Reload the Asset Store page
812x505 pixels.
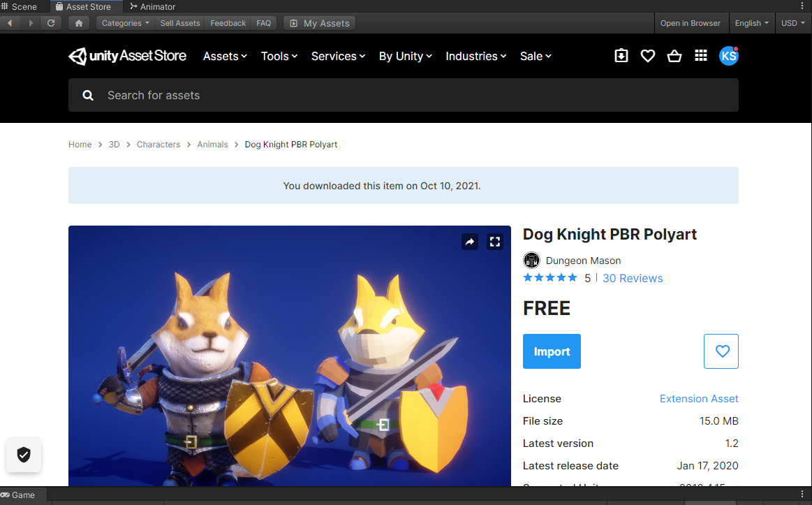click(51, 23)
